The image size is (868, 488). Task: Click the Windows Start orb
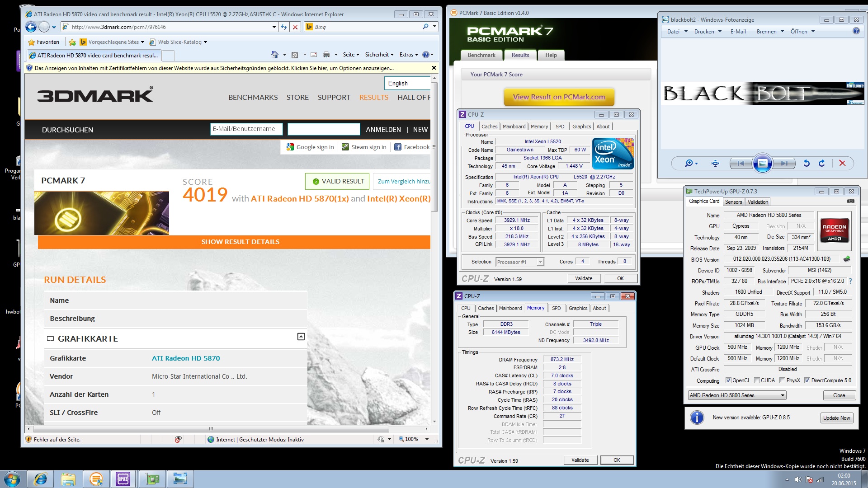pyautogui.click(x=12, y=479)
